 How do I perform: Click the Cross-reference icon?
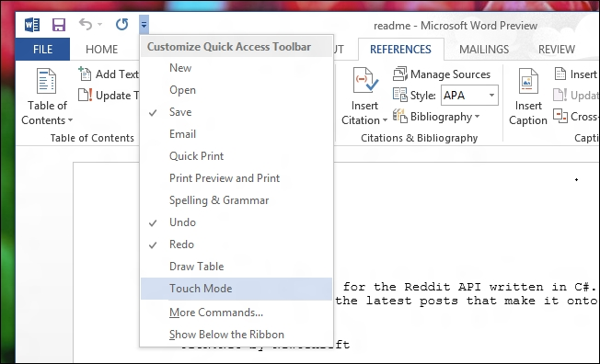(560, 116)
